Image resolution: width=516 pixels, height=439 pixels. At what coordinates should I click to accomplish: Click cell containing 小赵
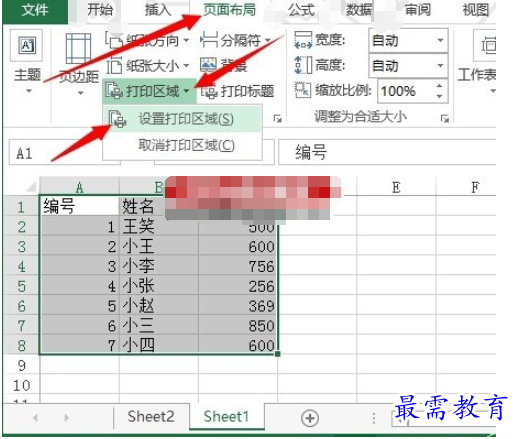coord(159,306)
